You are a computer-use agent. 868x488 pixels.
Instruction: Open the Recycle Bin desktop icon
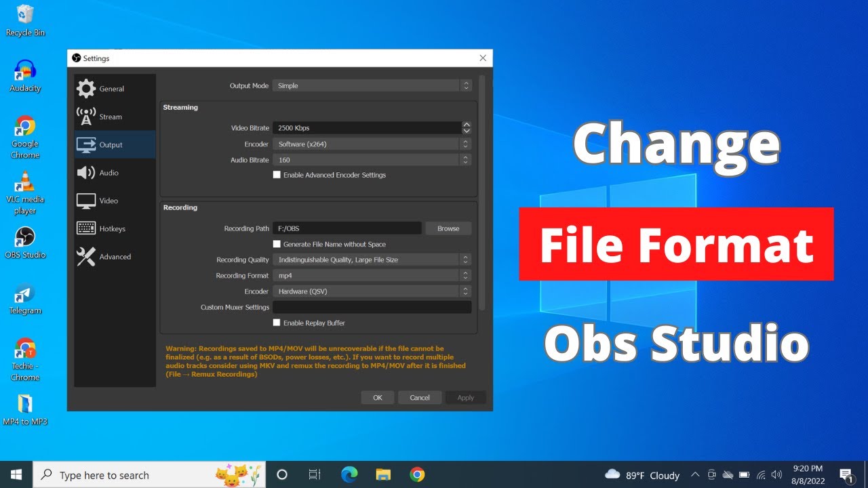click(x=25, y=20)
